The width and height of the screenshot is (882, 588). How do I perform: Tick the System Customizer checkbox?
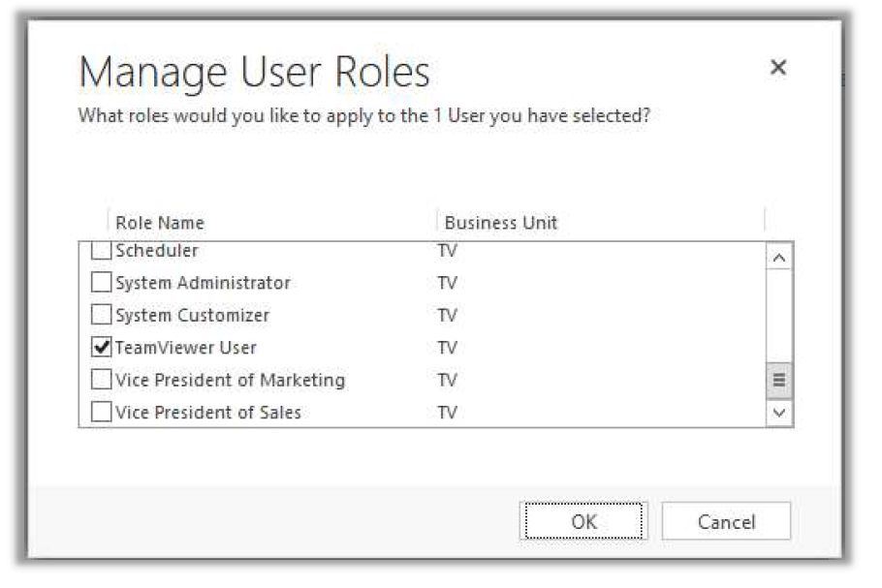(x=101, y=316)
